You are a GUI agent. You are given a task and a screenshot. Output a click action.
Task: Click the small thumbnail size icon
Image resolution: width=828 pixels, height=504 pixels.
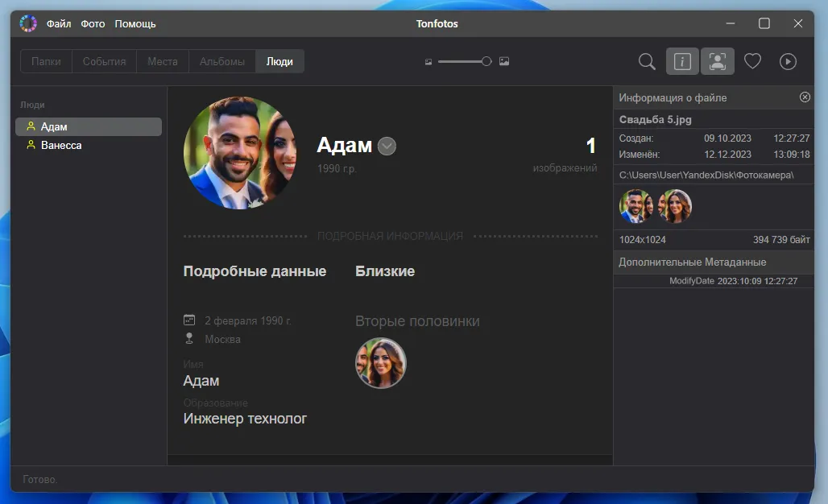[x=428, y=60]
